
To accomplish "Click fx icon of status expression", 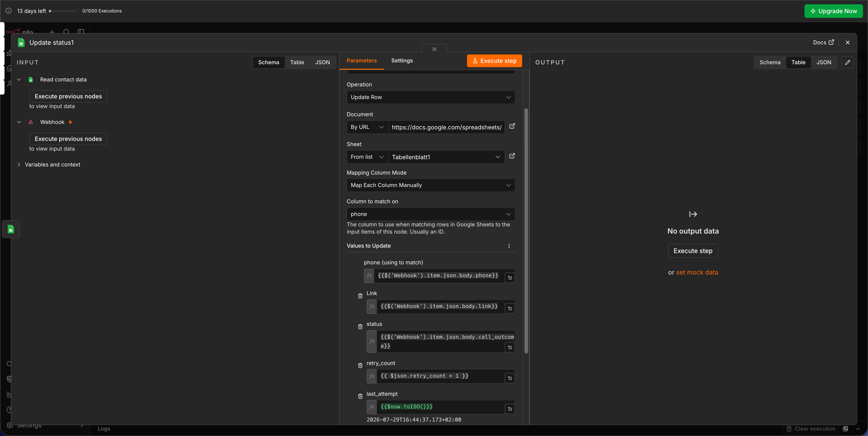I will (x=372, y=341).
